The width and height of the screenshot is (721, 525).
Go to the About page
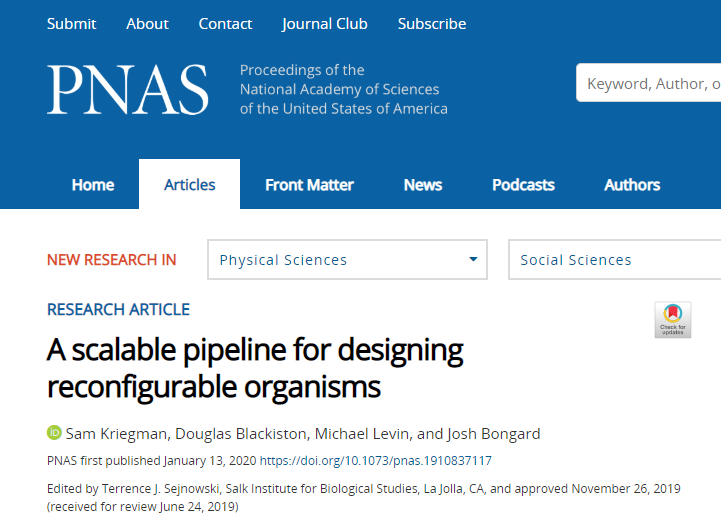[x=147, y=23]
